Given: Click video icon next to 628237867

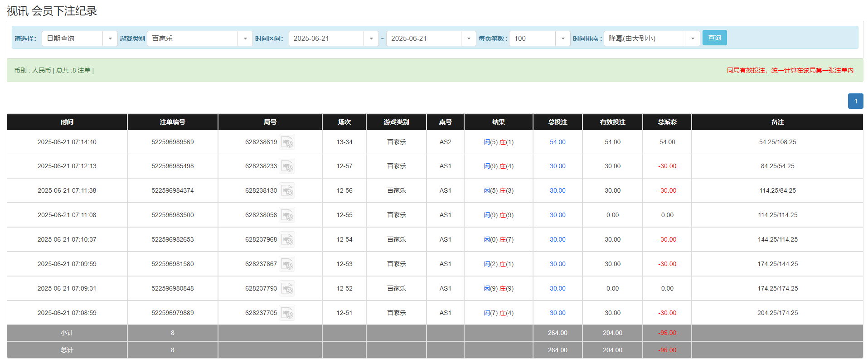Looking at the screenshot, I should coord(287,264).
